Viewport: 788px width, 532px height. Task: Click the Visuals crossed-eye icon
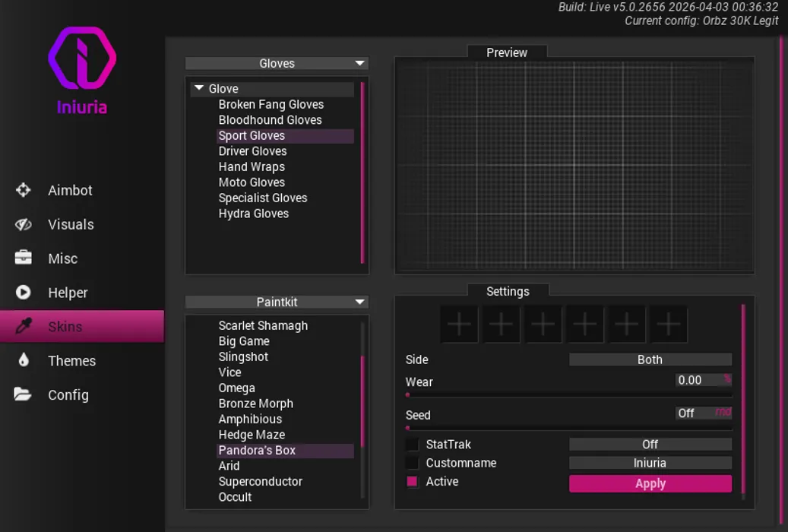click(23, 224)
